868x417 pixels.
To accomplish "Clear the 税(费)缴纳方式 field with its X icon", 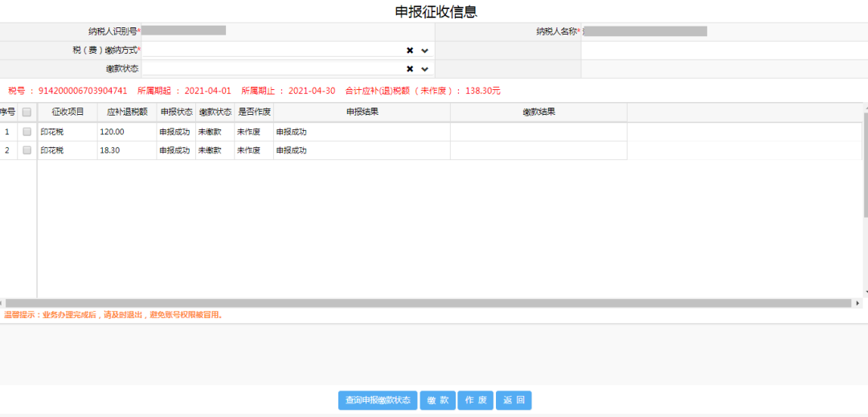I will point(410,51).
